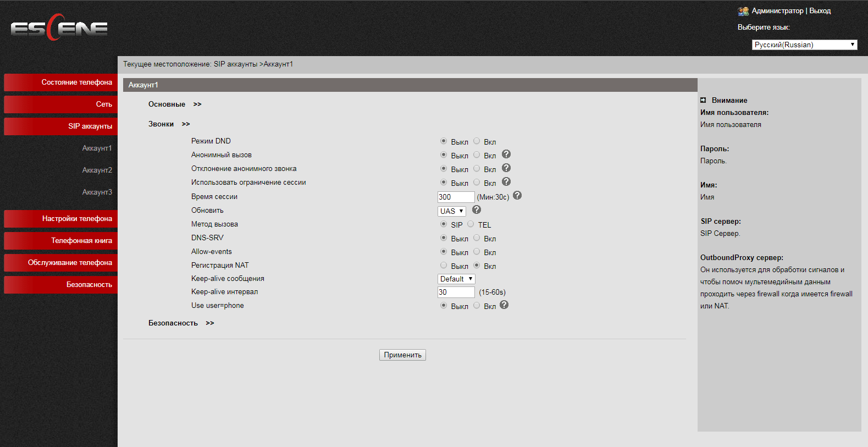Open Состояние телефона menu
The height and width of the screenshot is (447, 868).
[x=60, y=82]
